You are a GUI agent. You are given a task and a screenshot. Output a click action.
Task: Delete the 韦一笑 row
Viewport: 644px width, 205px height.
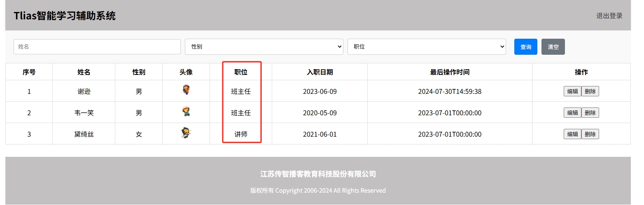[x=590, y=113]
